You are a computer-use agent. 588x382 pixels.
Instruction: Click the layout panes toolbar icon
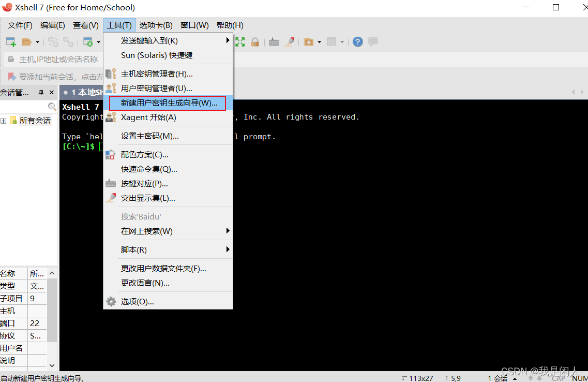[x=331, y=42]
